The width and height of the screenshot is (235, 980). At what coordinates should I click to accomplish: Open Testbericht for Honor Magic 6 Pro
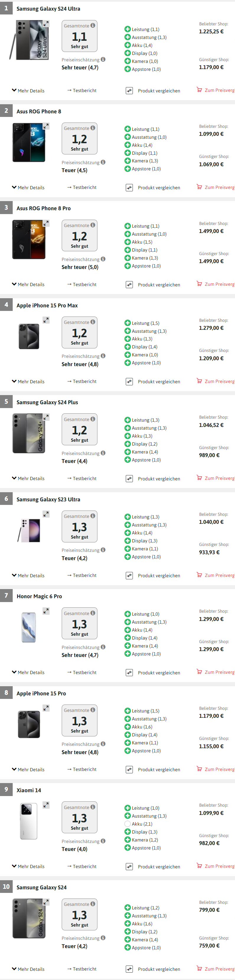pyautogui.click(x=82, y=672)
